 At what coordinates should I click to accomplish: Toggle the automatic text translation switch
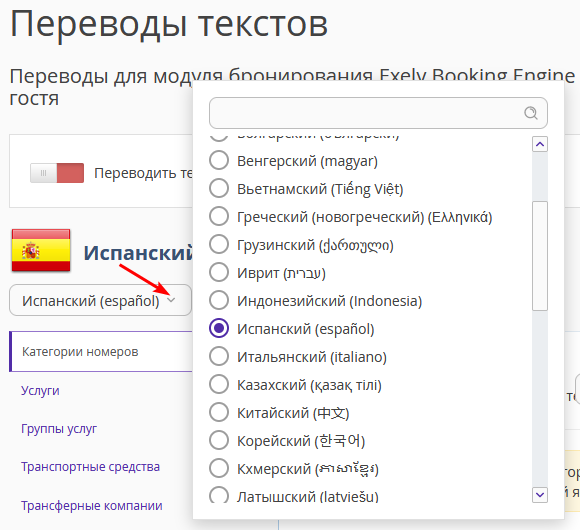(57, 173)
